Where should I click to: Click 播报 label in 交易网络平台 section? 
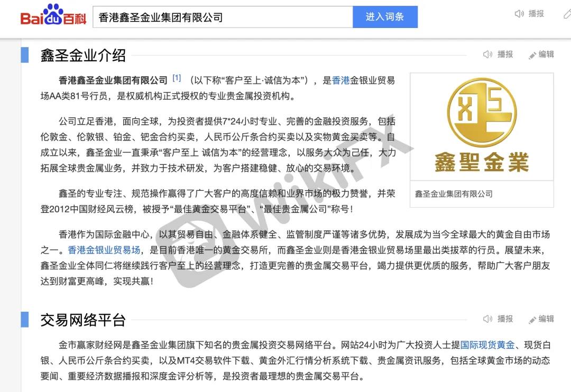[505, 319]
